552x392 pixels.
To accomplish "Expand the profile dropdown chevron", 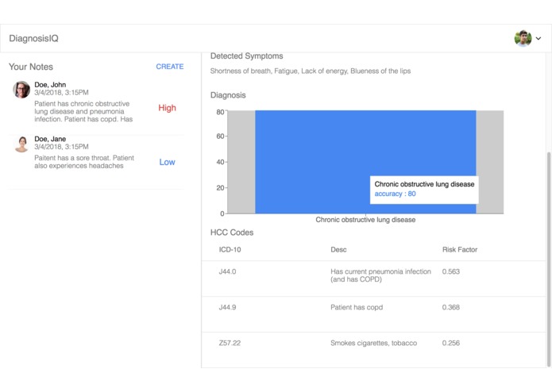I will click(x=538, y=38).
